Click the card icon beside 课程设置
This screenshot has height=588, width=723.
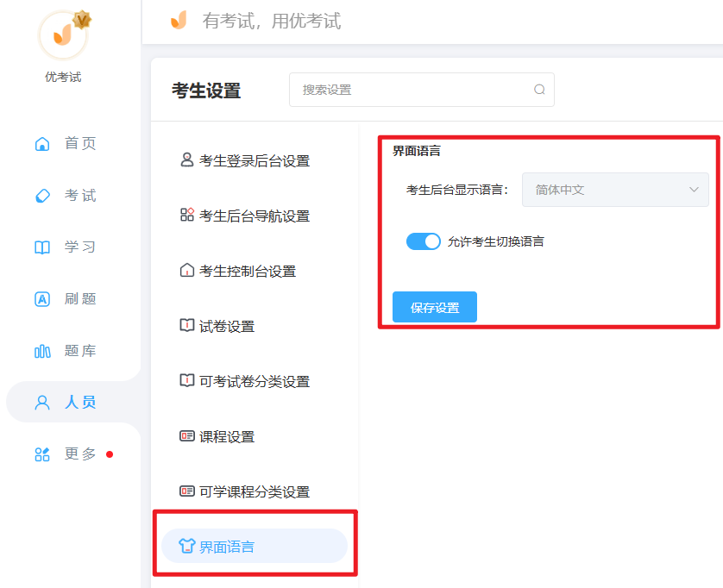tap(186, 435)
